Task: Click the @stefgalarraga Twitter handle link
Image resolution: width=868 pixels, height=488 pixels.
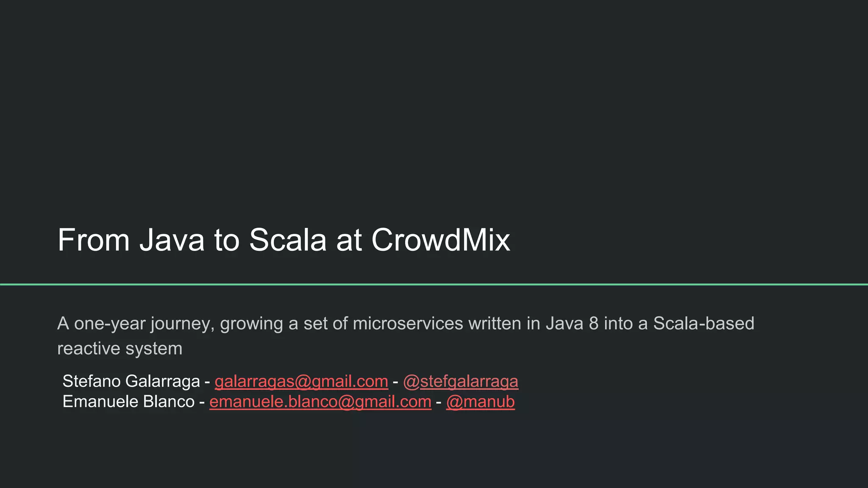Action: [461, 381]
